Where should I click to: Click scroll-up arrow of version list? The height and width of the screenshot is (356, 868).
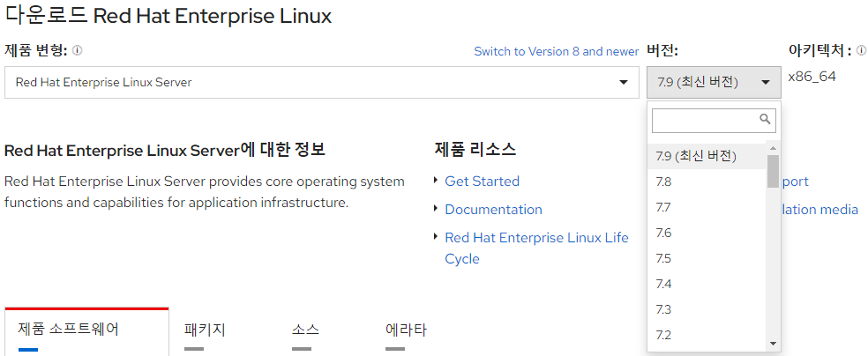point(773,148)
